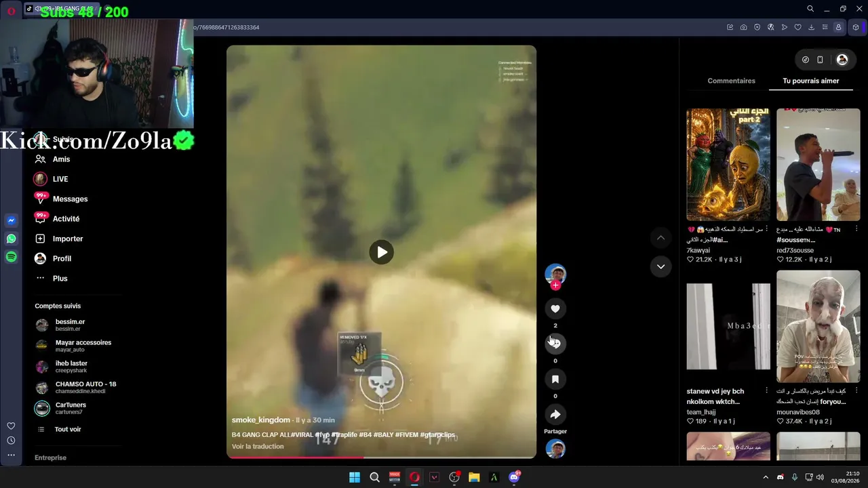Open options for the 7kawyai video

[x=767, y=228]
